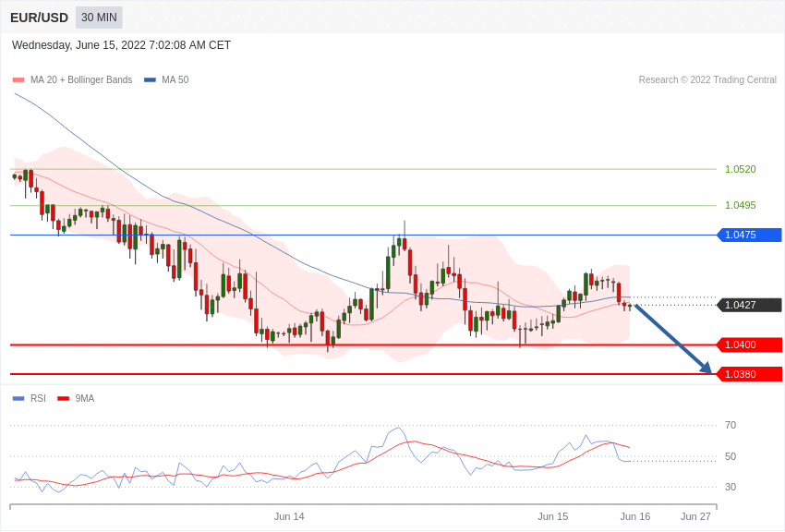This screenshot has height=532, width=785.
Task: Select the red 1.0400 support price tag
Action: (x=750, y=345)
